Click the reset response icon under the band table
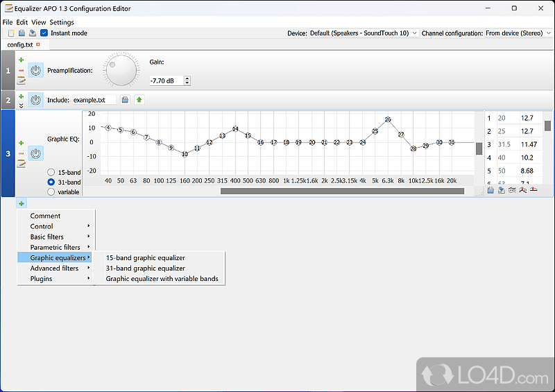This screenshot has height=392, width=555. pos(533,190)
